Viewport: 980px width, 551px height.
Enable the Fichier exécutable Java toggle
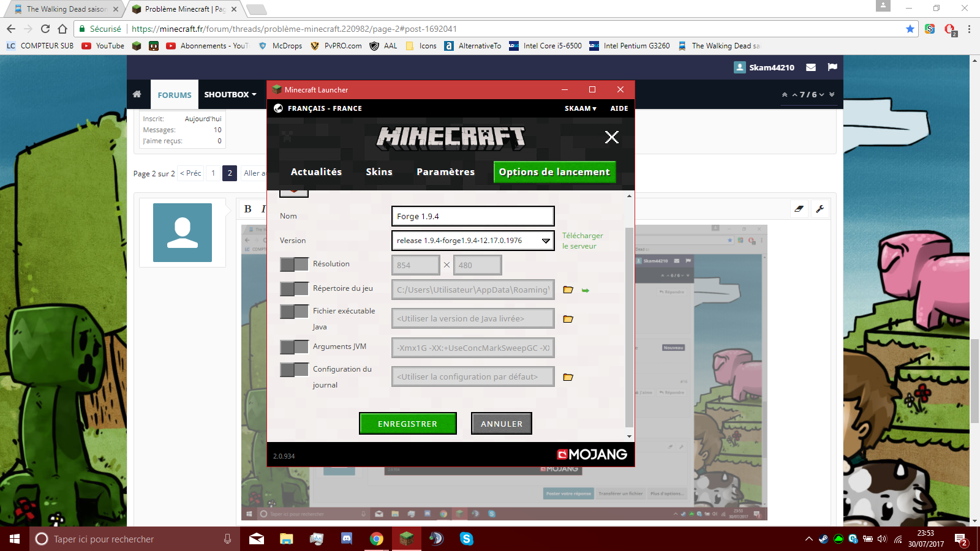pyautogui.click(x=294, y=312)
